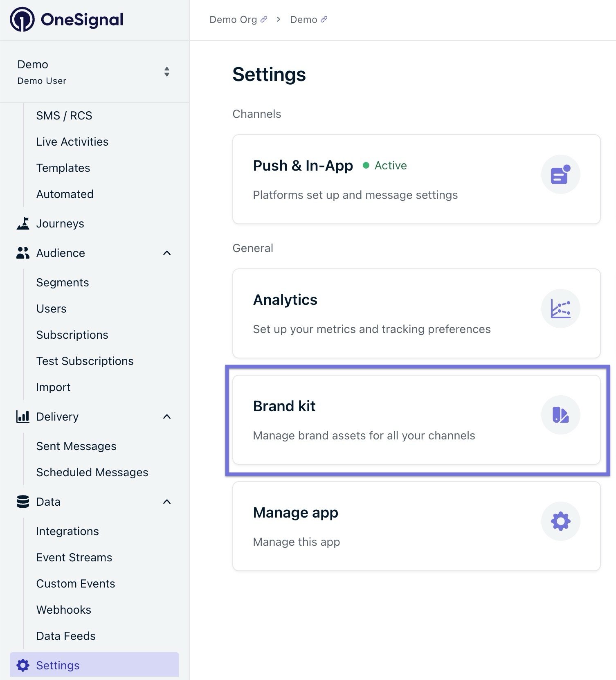View Sent Messages
Screen dimensions: 616x680
point(76,446)
